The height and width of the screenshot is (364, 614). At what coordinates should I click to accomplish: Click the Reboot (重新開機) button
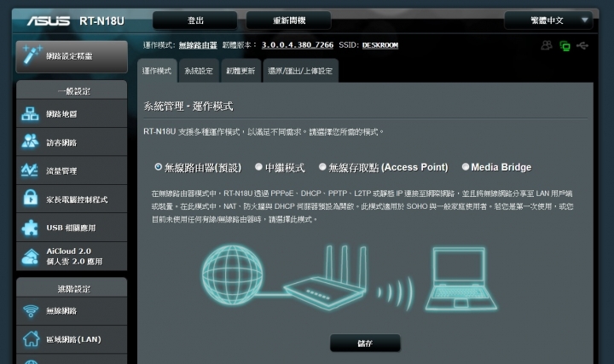tap(288, 20)
